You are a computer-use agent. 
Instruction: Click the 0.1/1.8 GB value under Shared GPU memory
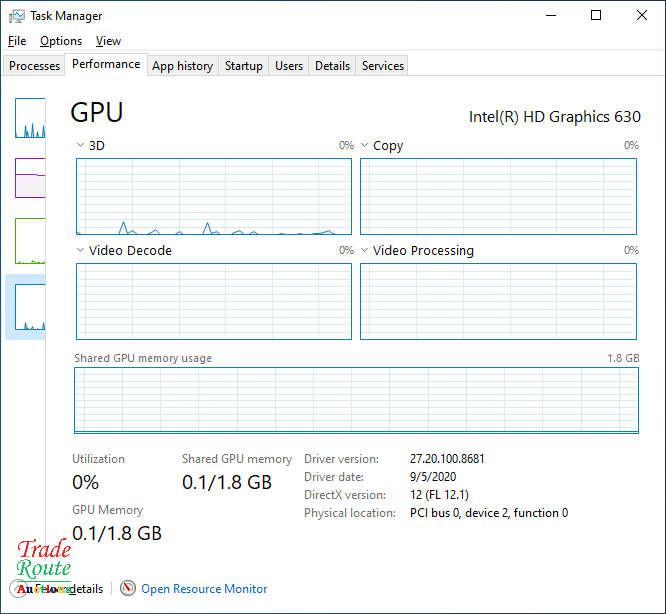tap(227, 482)
